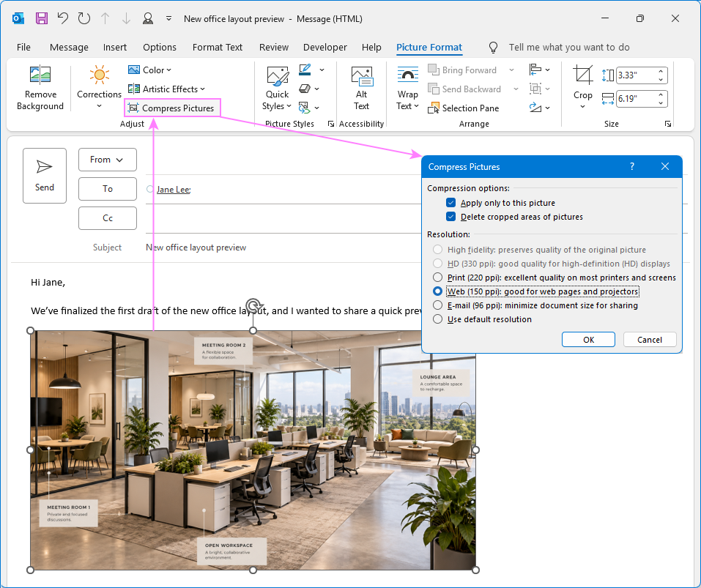Click OK in Compress Pictures dialog
Image resolution: width=701 pixels, height=588 pixels.
click(588, 340)
